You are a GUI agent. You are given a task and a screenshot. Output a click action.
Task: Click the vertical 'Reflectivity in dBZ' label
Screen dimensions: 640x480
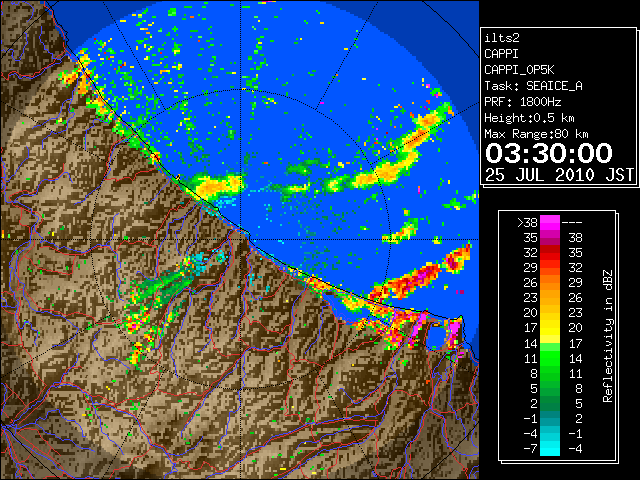tap(608, 336)
